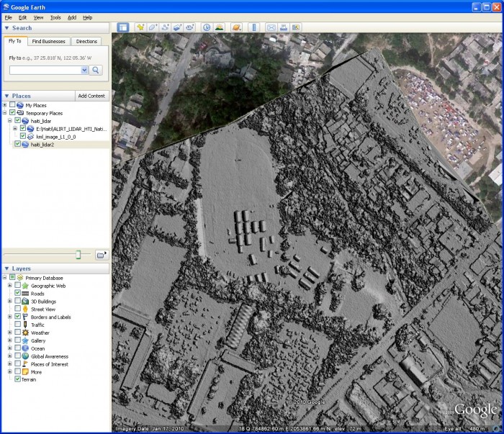Image resolution: width=504 pixels, height=434 pixels.
Task: Email the view envelope icon
Action: [x=271, y=27]
